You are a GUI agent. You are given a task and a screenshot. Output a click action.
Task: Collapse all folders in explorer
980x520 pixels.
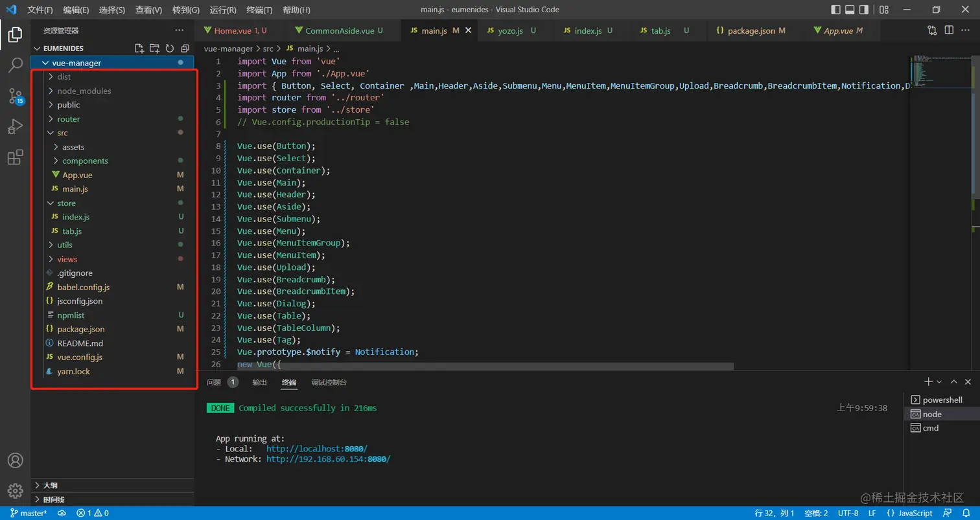click(185, 49)
